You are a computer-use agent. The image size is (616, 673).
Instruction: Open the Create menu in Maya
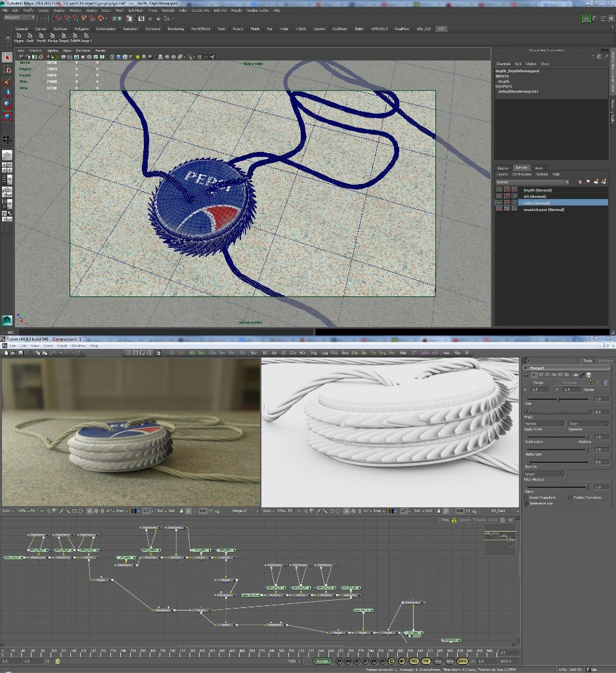[43, 11]
